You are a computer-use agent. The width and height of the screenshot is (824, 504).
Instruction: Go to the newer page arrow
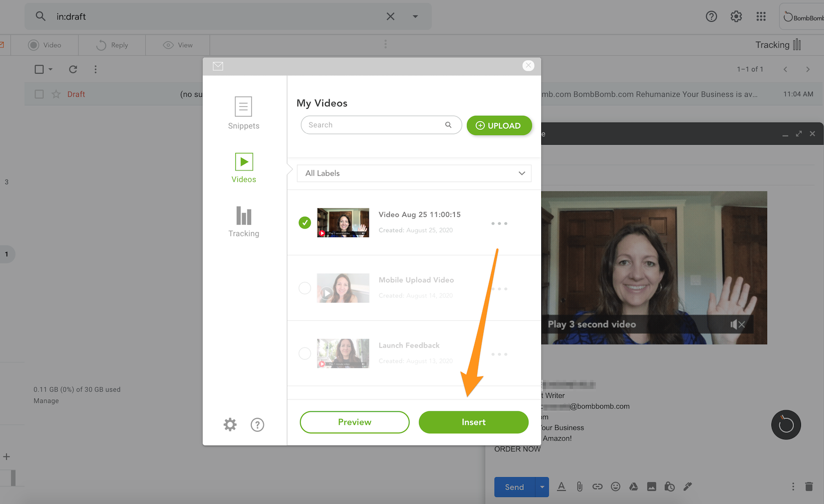(x=785, y=69)
